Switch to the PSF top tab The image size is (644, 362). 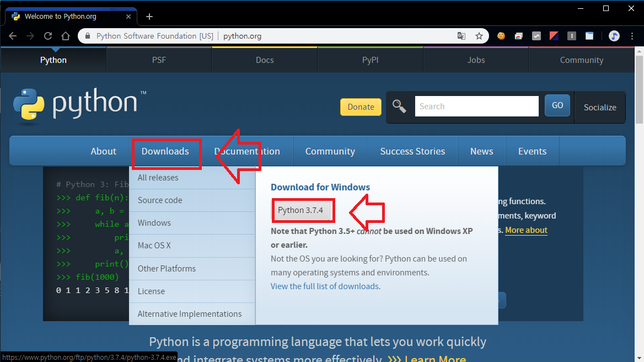coord(159,60)
